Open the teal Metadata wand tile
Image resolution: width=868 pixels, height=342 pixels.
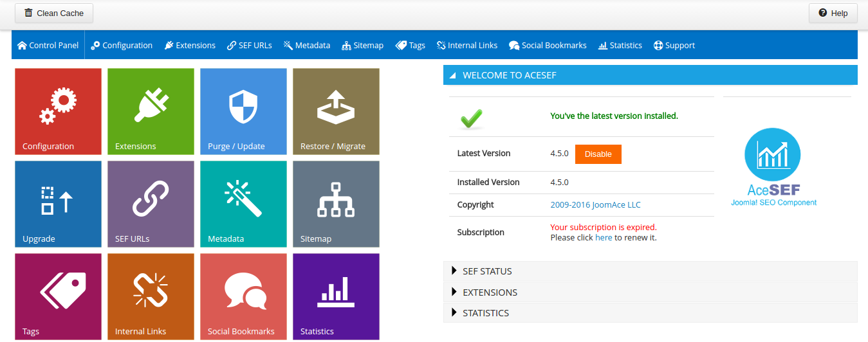[x=243, y=204]
